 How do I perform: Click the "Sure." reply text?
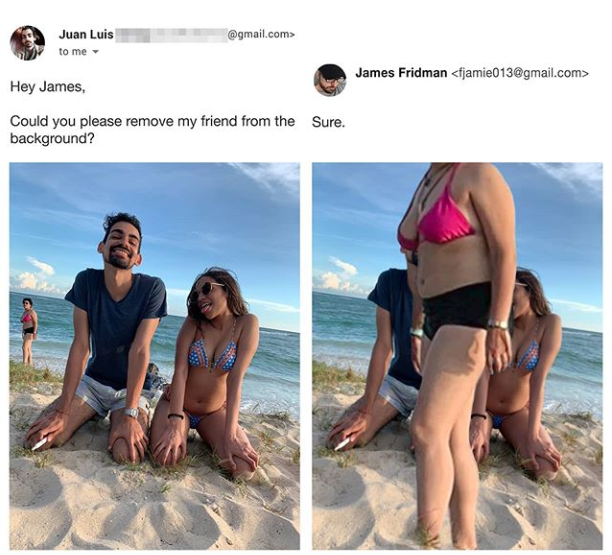coord(328,123)
